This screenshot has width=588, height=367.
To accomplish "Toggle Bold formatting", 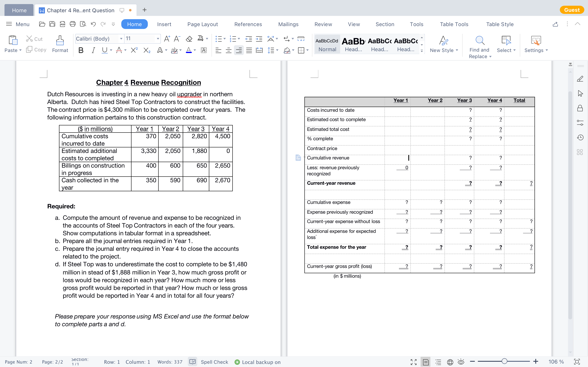I will (81, 50).
